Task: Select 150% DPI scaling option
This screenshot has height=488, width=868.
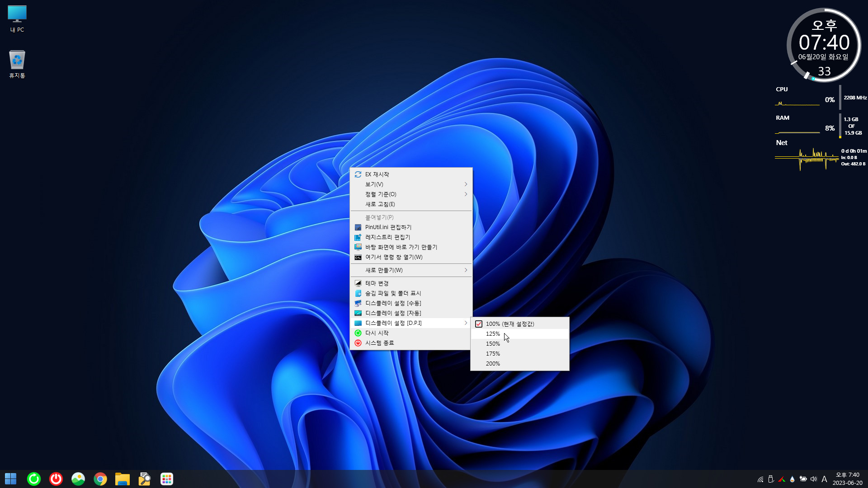Action: point(520,344)
